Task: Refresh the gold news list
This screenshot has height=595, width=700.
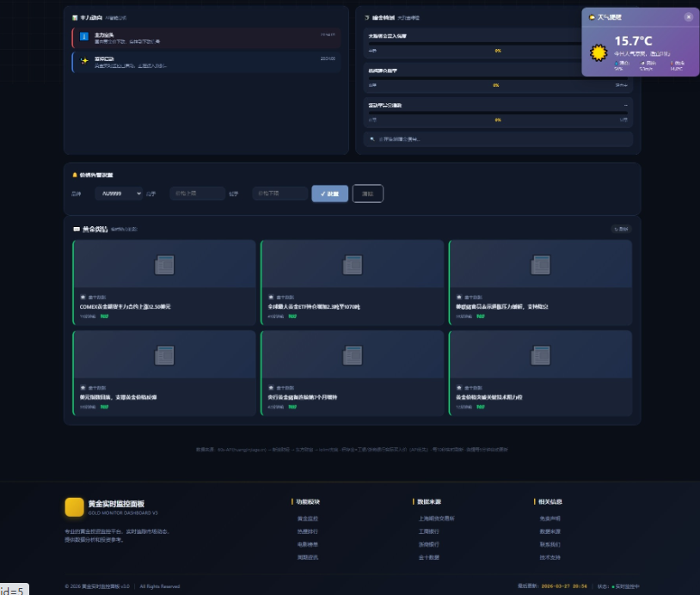Action: tap(620, 229)
